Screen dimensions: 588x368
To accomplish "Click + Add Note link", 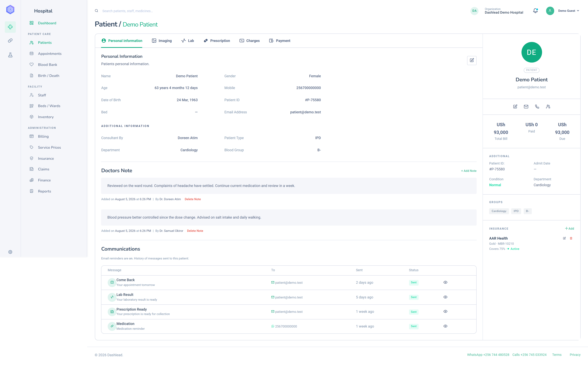I will (468, 171).
